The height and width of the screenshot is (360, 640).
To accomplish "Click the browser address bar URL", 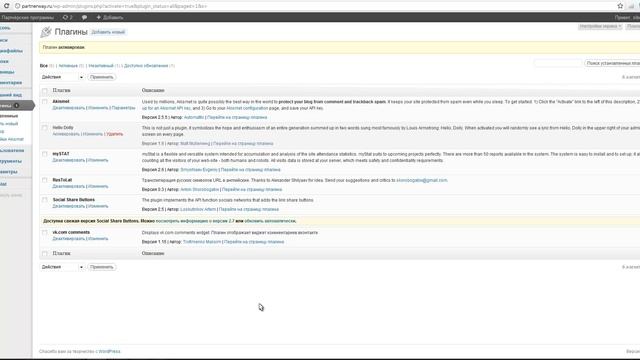I will coord(114,6).
